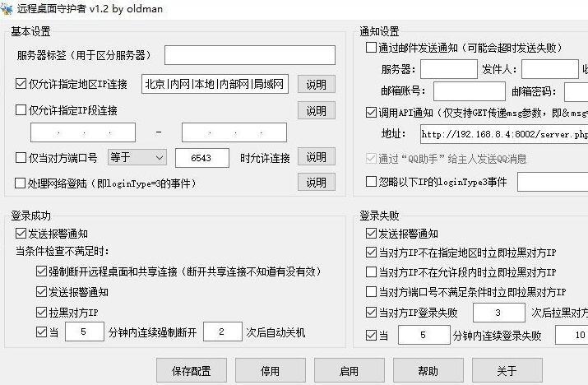Click the ignored IP list field
The width and height of the screenshot is (588, 385).
[x=553, y=182]
